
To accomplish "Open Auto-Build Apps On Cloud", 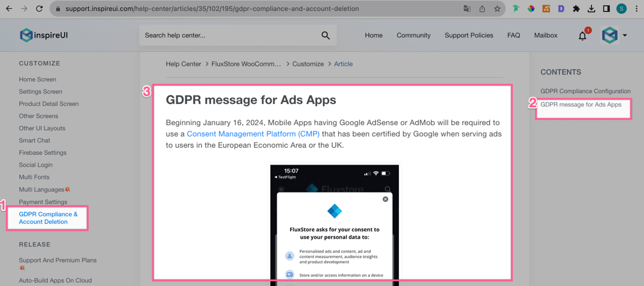I will click(55, 280).
